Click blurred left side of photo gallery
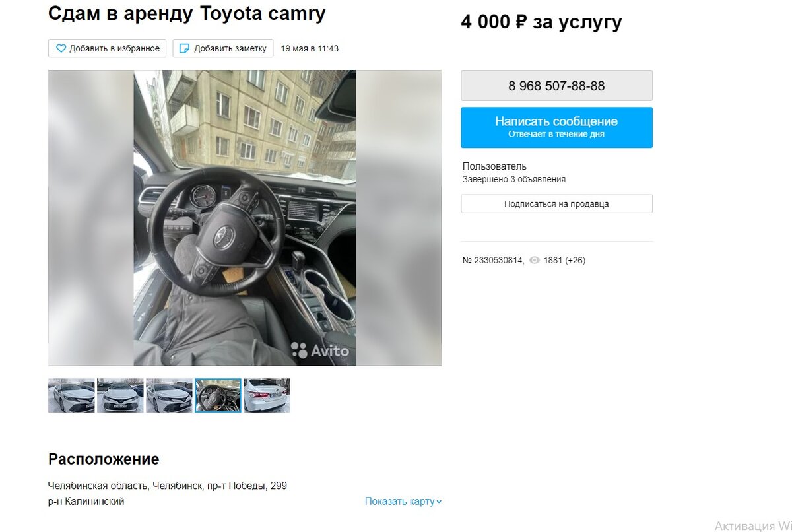Viewport: 792px width, 532px height. (91, 218)
